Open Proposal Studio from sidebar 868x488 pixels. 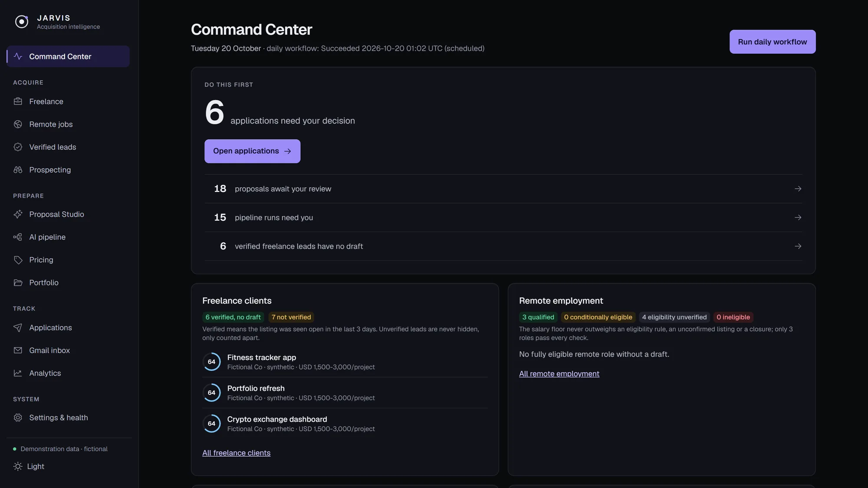68,214
